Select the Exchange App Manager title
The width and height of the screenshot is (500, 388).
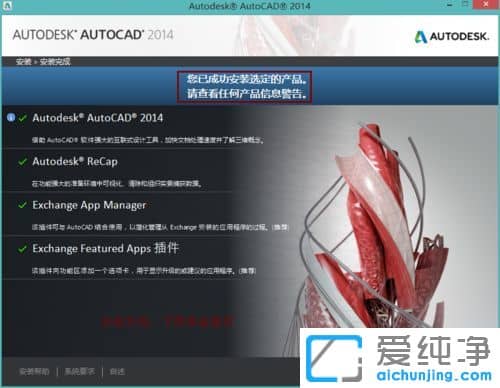pyautogui.click(x=89, y=205)
